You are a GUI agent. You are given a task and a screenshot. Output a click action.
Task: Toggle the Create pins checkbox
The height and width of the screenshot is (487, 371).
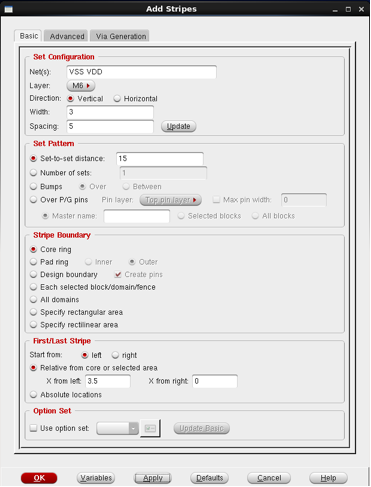tap(118, 275)
